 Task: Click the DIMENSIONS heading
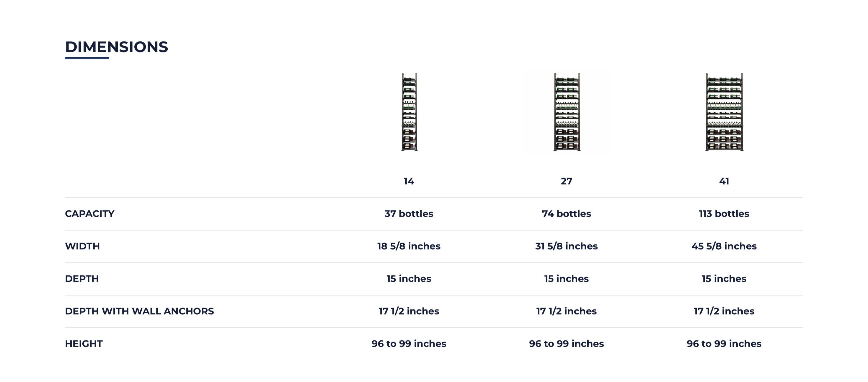pos(116,47)
